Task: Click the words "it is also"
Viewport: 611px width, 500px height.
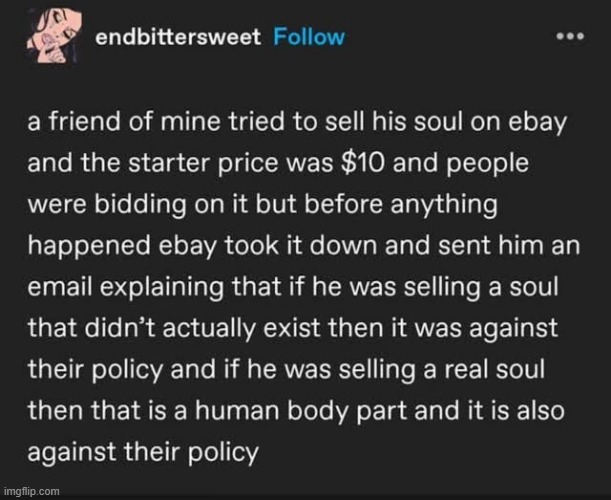Action: (513, 410)
